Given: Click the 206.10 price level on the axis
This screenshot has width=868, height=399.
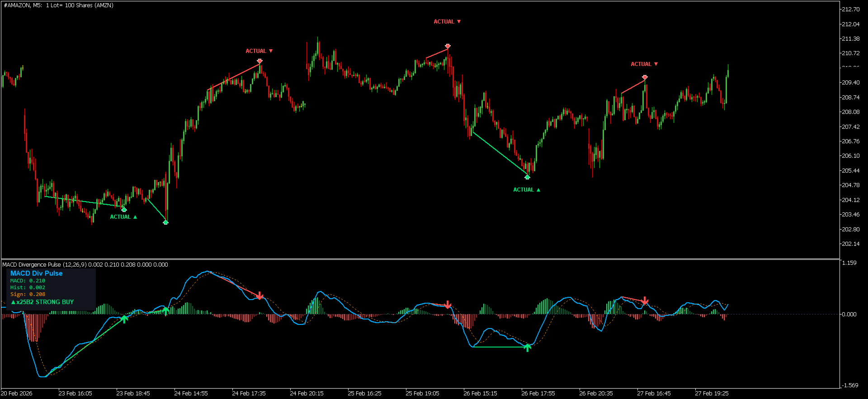Looking at the screenshot, I should (850, 156).
